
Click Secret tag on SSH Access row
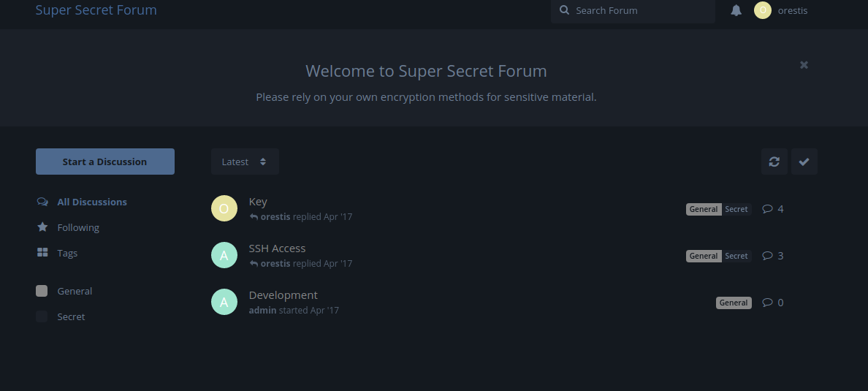(736, 255)
